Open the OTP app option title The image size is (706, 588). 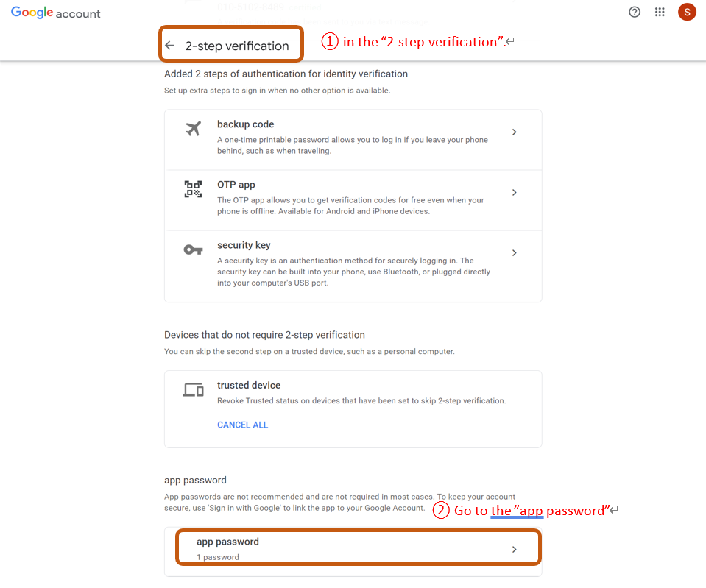coord(236,185)
